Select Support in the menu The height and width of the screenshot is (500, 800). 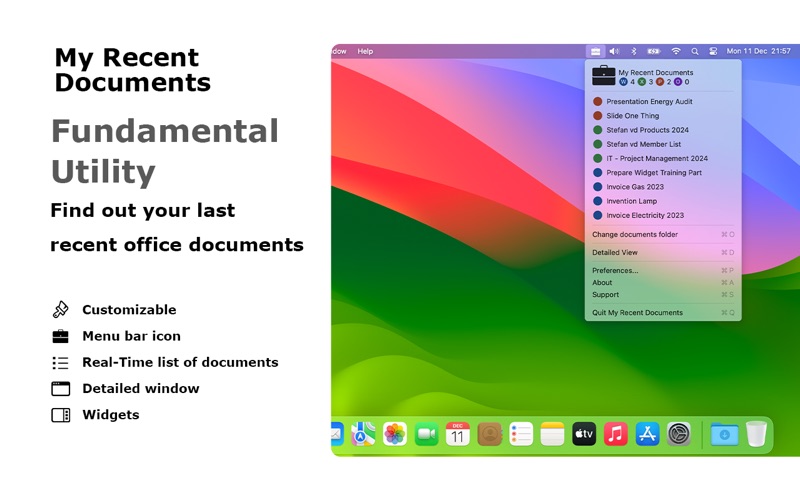[x=663, y=295]
